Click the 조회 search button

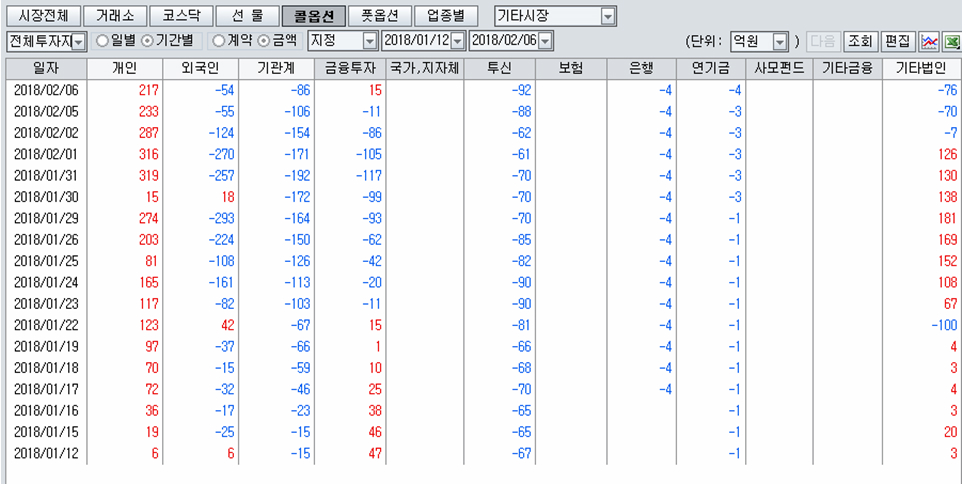coord(859,41)
